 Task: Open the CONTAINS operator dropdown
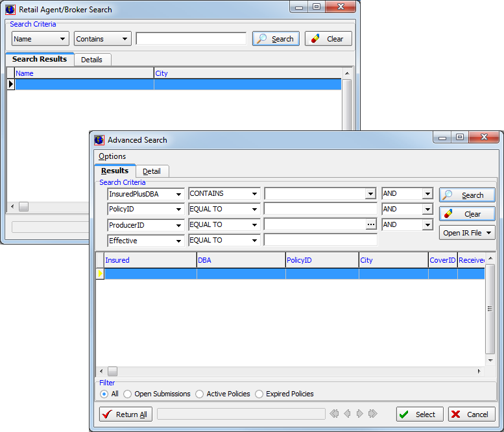pos(254,194)
